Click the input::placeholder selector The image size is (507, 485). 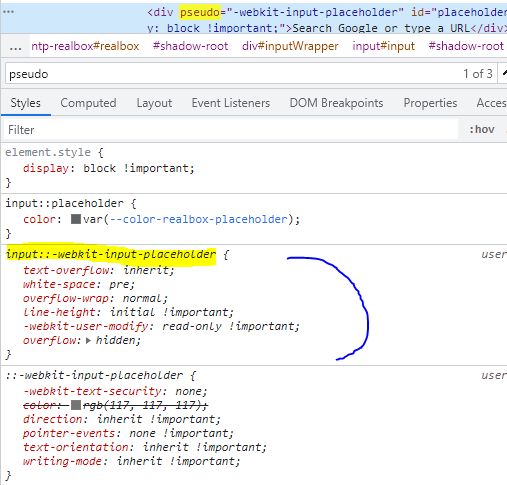[x=64, y=203]
